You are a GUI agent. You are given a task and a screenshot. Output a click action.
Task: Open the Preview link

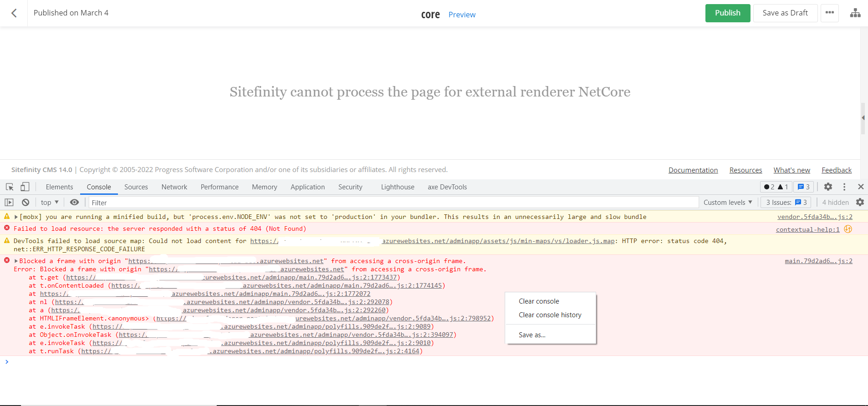[462, 15]
